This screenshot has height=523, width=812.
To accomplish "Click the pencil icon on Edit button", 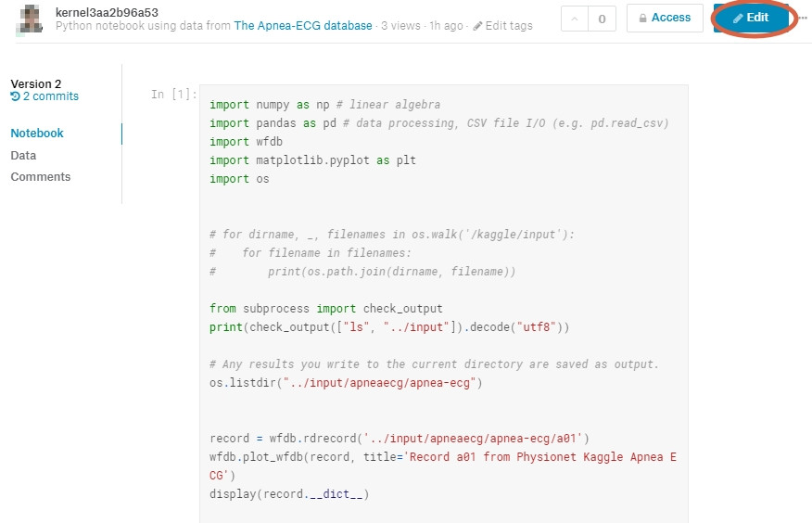I will coord(738,19).
